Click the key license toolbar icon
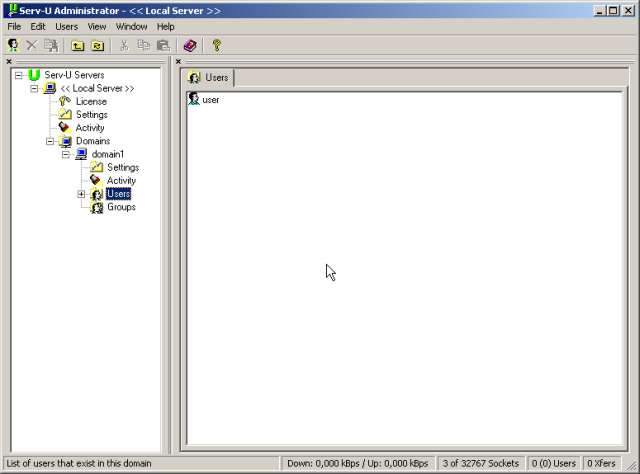The height and width of the screenshot is (474, 640). [217, 45]
